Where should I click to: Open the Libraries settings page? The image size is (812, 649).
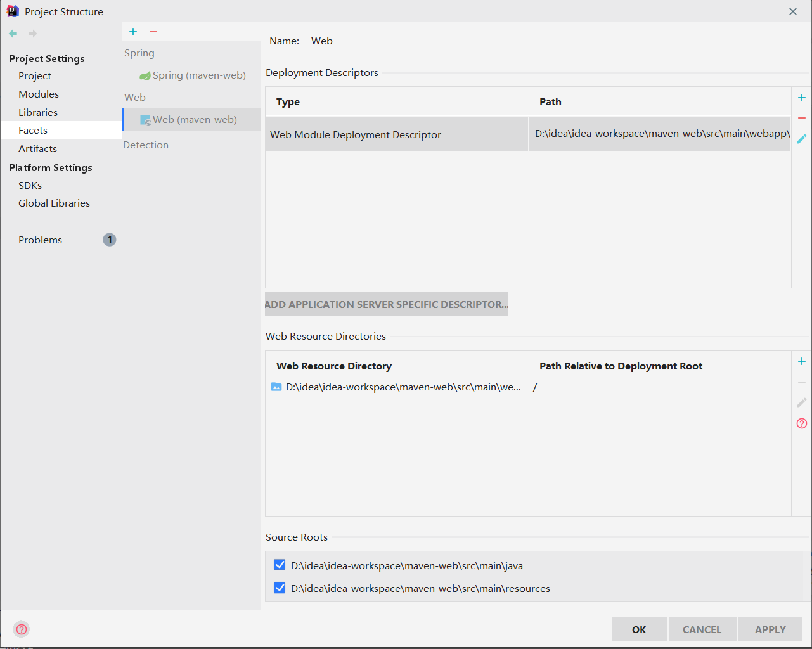click(x=38, y=112)
